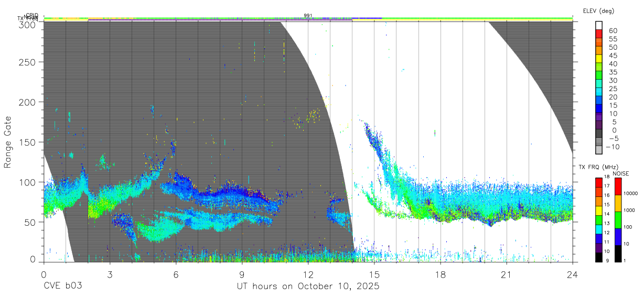Click 'UT hours on October 10, 2025' axis label
The image size is (644, 297).
click(x=308, y=287)
